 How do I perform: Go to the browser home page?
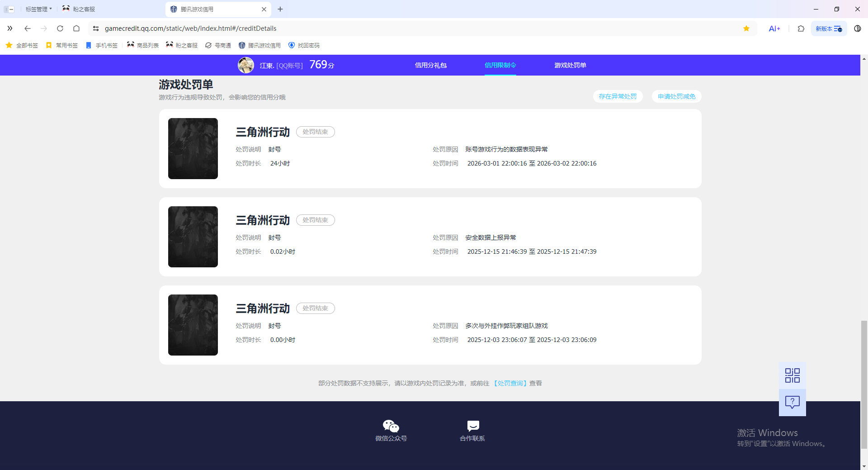(x=76, y=28)
